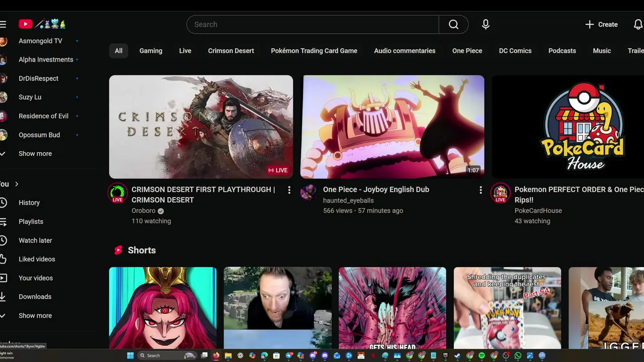Open Playlists icon

pos(3,221)
